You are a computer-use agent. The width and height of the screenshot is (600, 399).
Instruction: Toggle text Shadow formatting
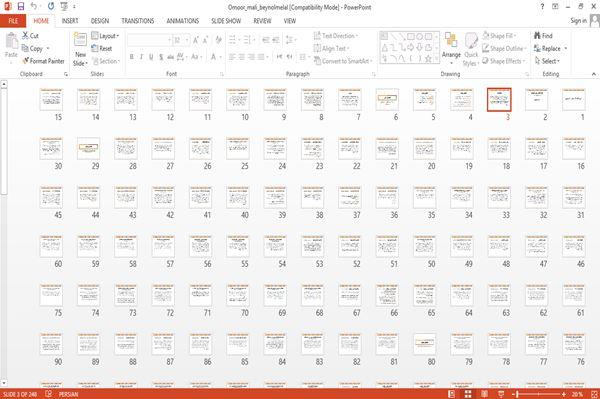(x=161, y=57)
